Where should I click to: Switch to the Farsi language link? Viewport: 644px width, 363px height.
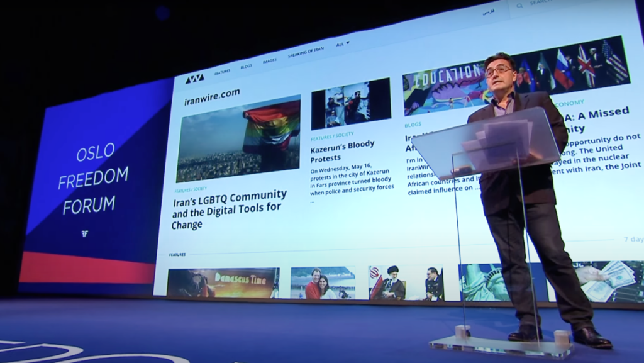[488, 11]
